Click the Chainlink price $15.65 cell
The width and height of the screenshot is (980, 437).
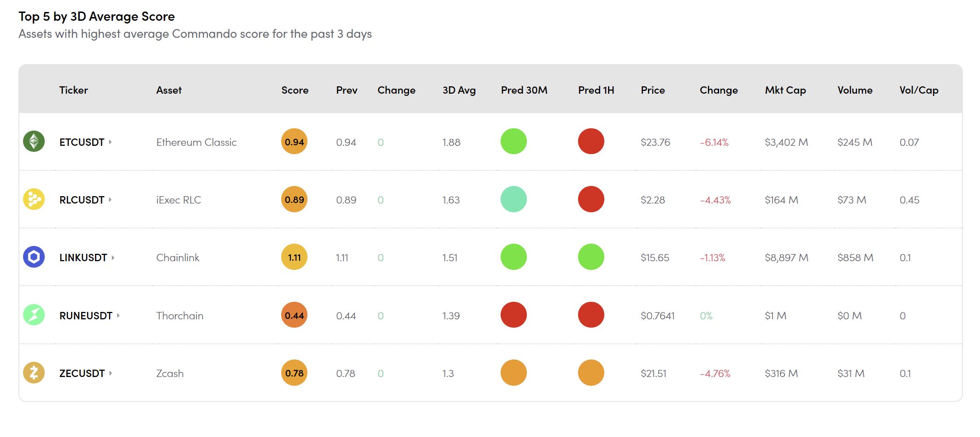(655, 257)
